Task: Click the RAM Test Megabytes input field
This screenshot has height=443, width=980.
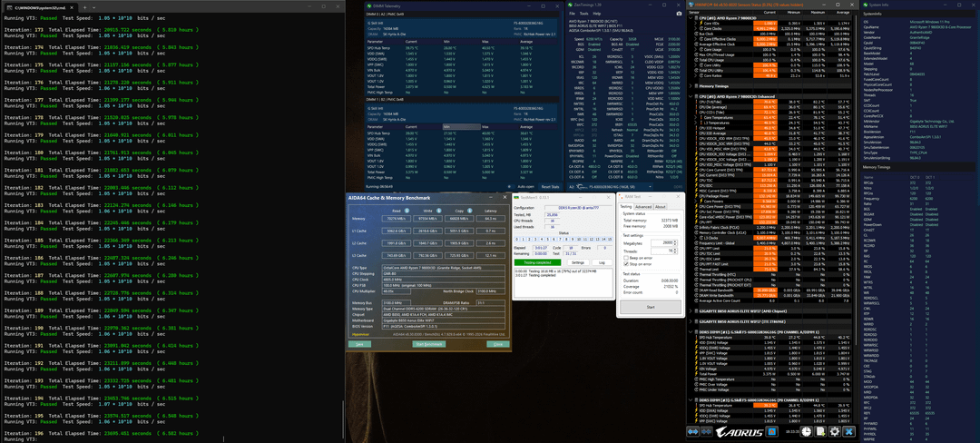Action: (662, 243)
